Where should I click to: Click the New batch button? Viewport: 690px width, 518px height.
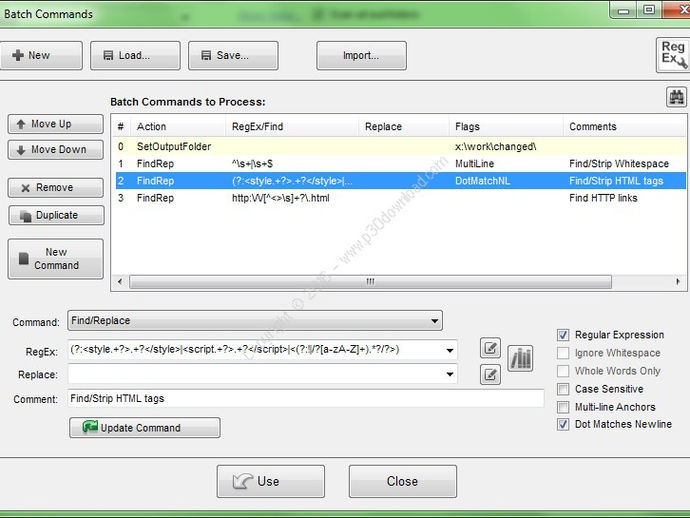click(x=40, y=55)
